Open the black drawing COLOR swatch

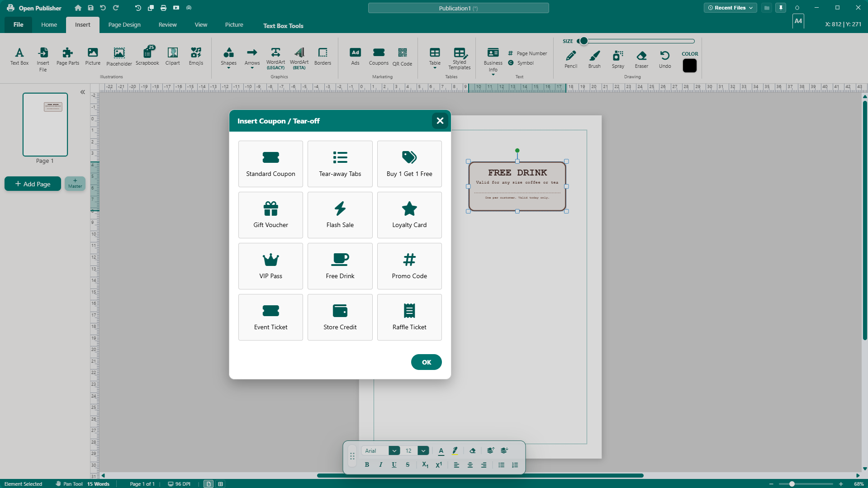tap(689, 66)
